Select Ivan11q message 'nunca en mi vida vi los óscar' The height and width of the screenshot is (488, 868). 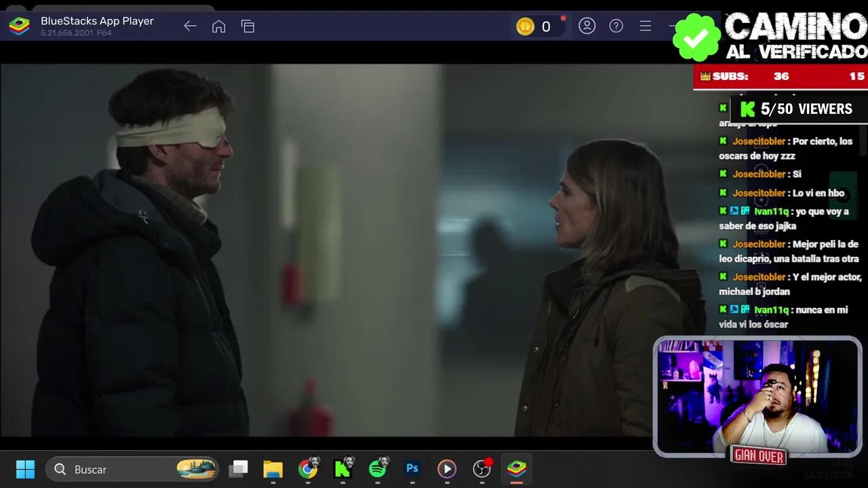click(783, 317)
